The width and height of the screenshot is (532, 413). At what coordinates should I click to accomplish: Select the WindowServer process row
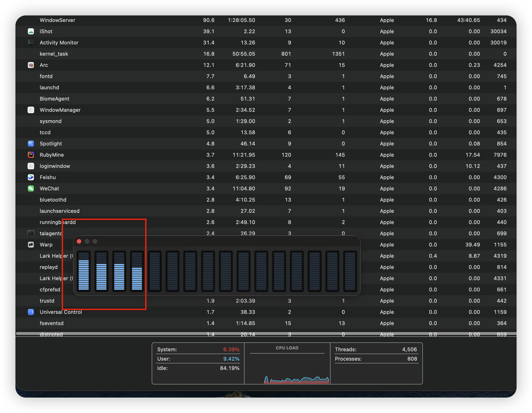pyautogui.click(x=57, y=20)
